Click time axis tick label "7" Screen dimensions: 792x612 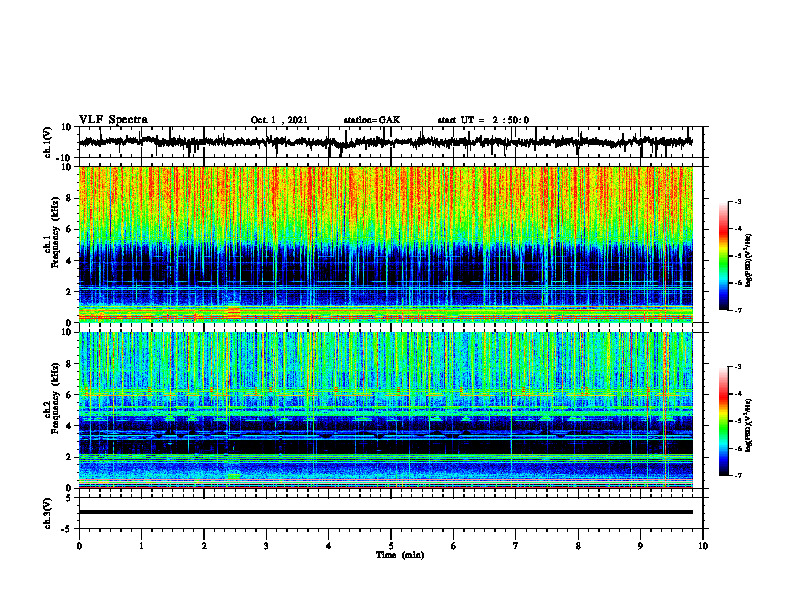point(516,546)
